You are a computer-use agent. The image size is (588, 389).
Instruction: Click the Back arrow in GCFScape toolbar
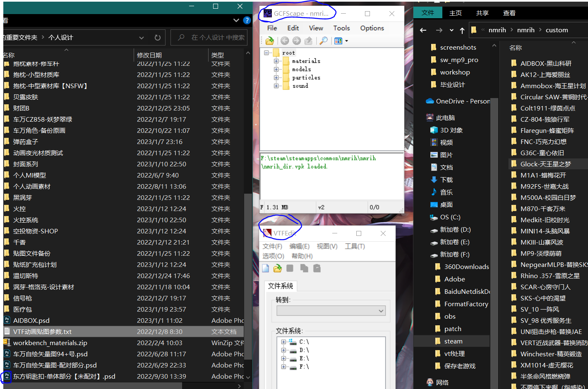point(285,41)
